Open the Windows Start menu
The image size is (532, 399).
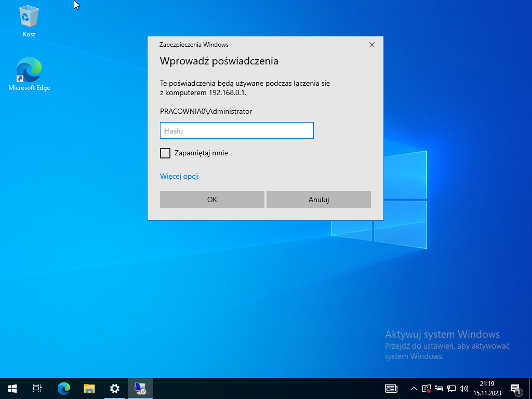coord(12,389)
